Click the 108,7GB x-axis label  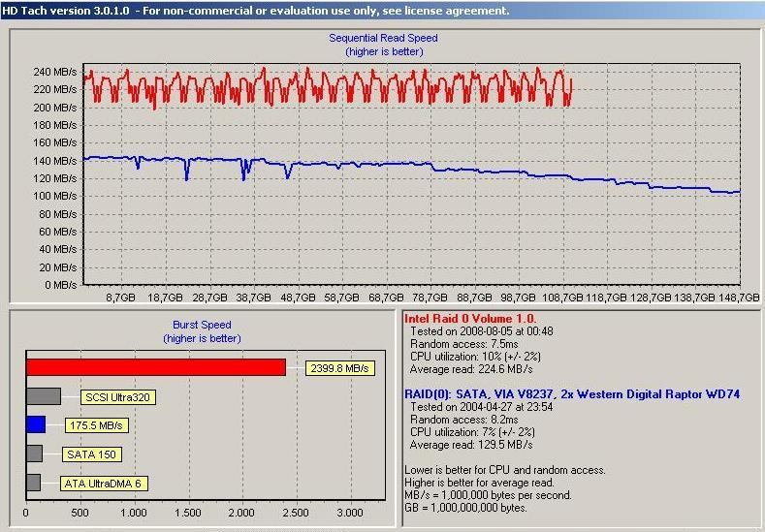[x=562, y=297]
